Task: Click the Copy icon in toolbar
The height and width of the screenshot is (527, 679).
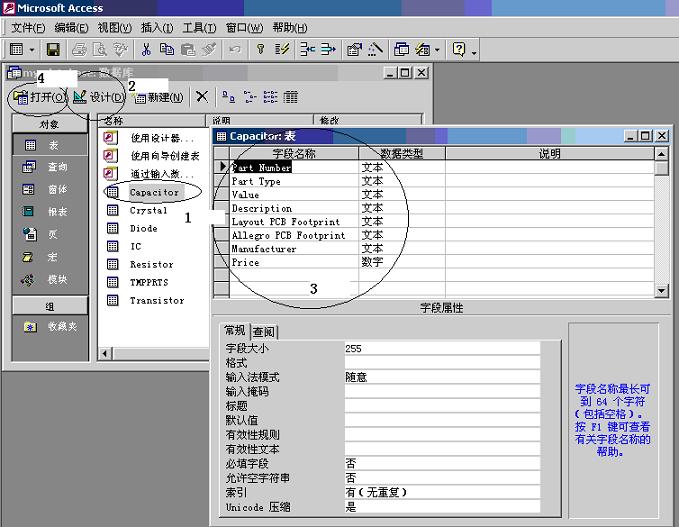Action: pyautogui.click(x=167, y=49)
